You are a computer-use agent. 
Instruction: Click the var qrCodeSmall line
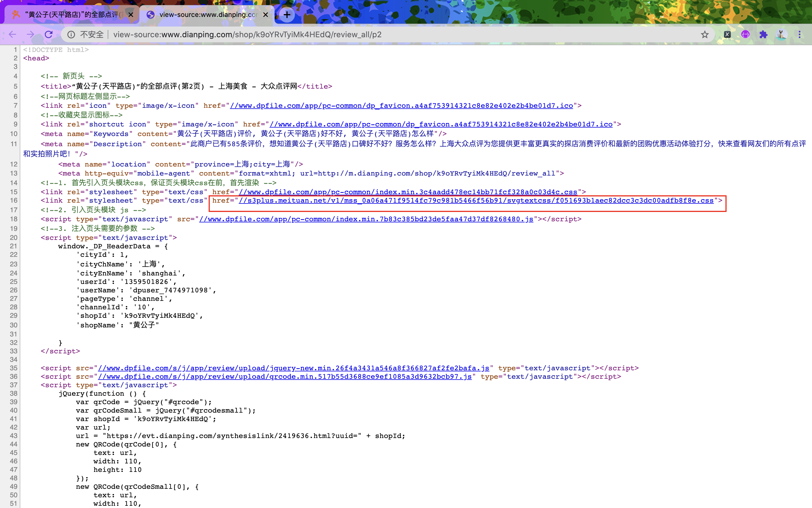click(166, 410)
